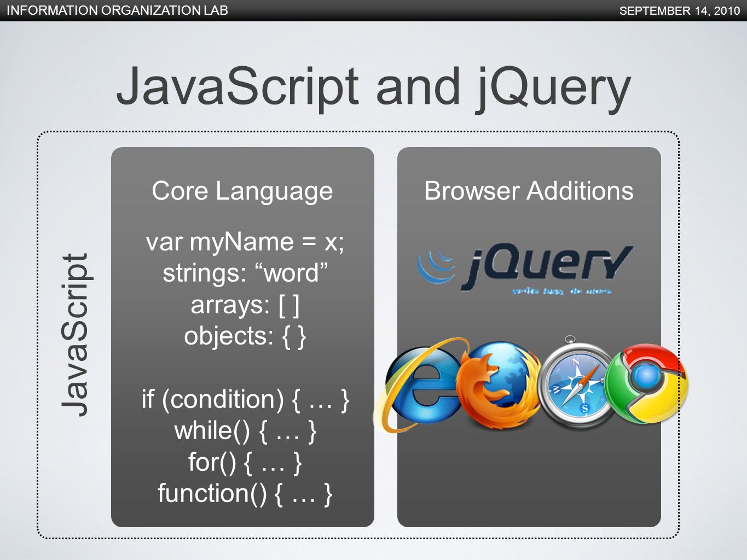Click the Internet Explorer logo
The image size is (747, 560).
click(x=419, y=385)
